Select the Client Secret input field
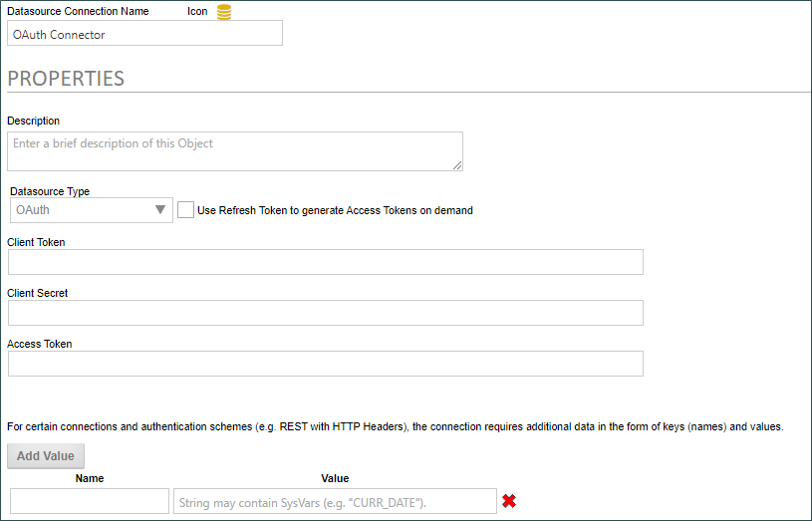The height and width of the screenshot is (521, 812). pos(326,313)
